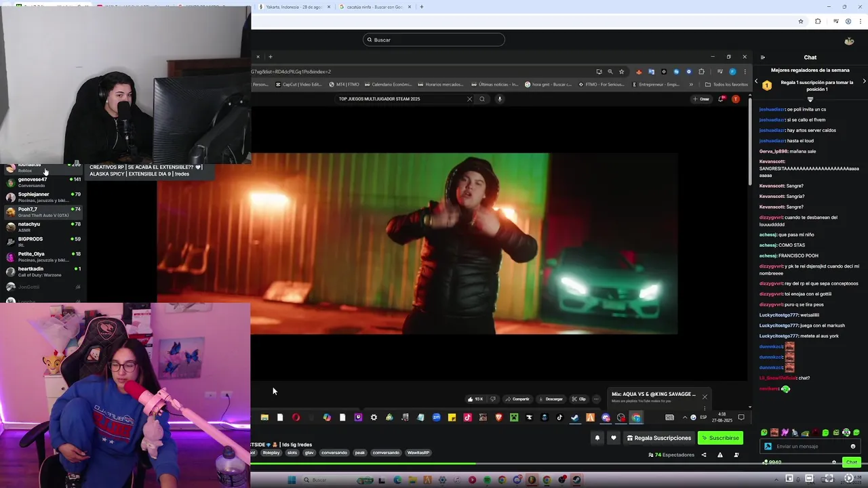Click the YouTube Descargar button
The width and height of the screenshot is (868, 488).
click(551, 399)
